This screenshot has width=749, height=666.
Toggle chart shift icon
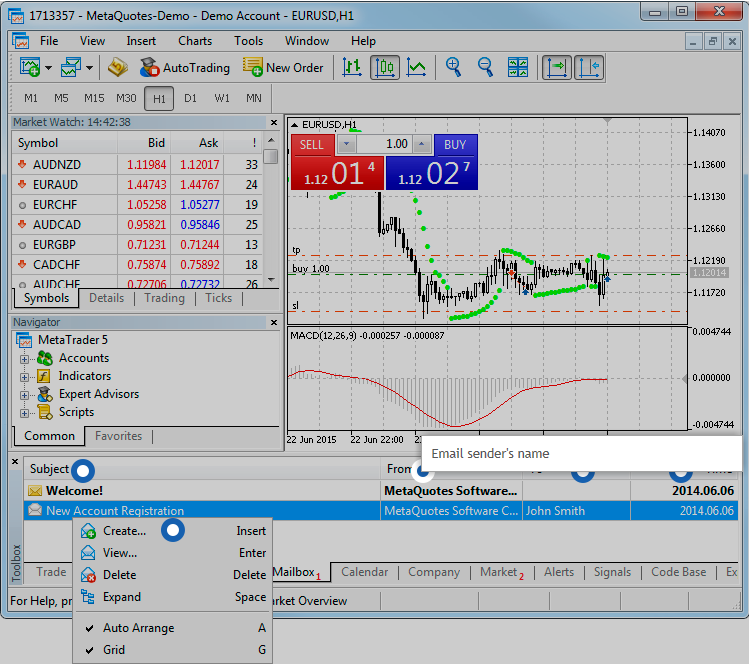pos(589,67)
